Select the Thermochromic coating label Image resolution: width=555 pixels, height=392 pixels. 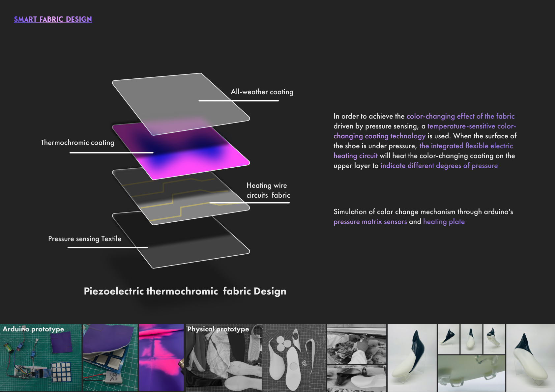click(77, 143)
